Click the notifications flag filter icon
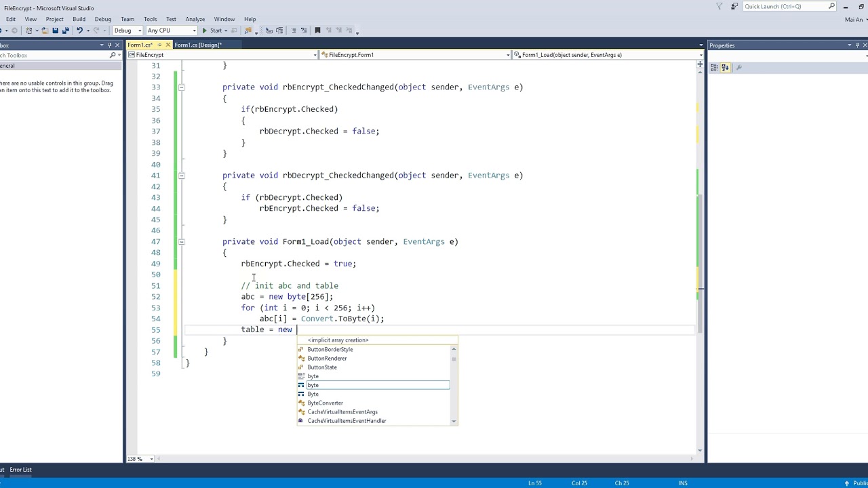This screenshot has width=868, height=488. pos(719,6)
